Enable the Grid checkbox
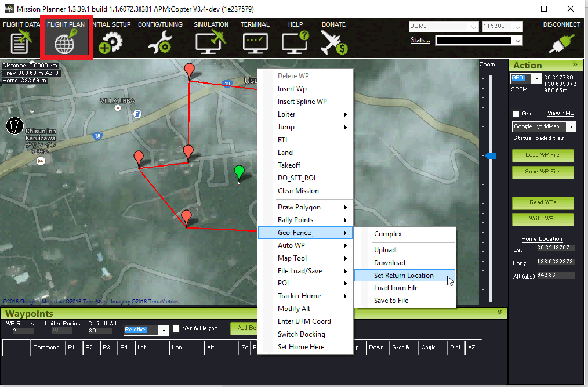 click(x=516, y=114)
